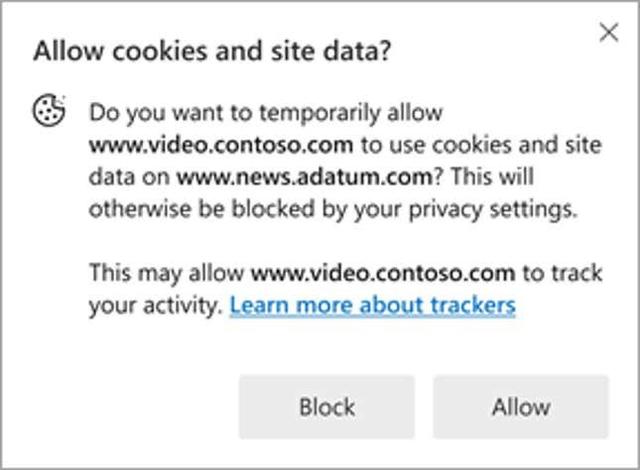Screen dimensions: 640x470
Task: Click the 'otherwise be blocked by your privacy settings' line
Action: [333, 210]
